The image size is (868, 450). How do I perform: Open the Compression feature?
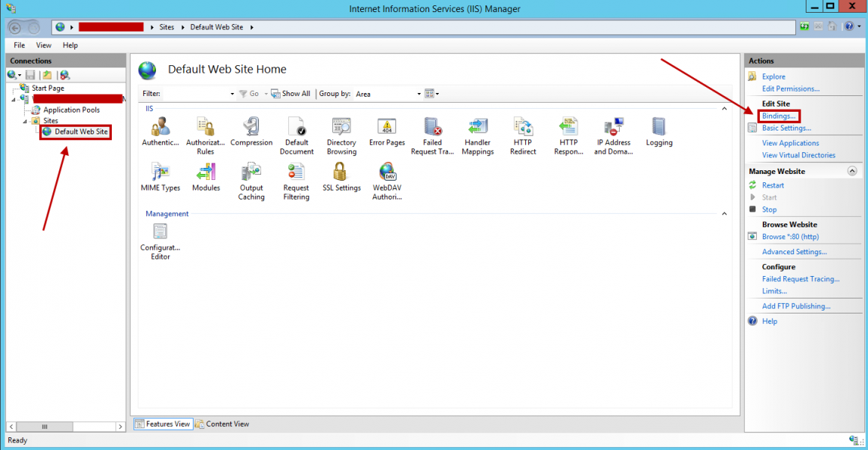(251, 132)
